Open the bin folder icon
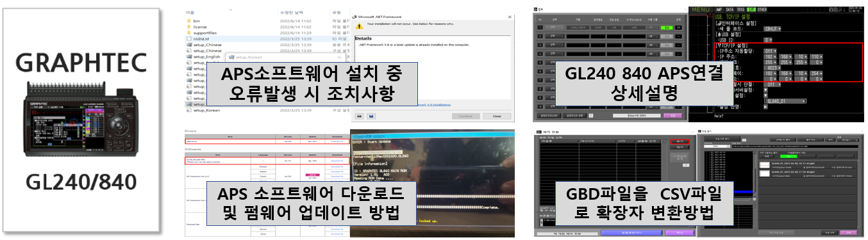868x240 pixels. coord(188,20)
